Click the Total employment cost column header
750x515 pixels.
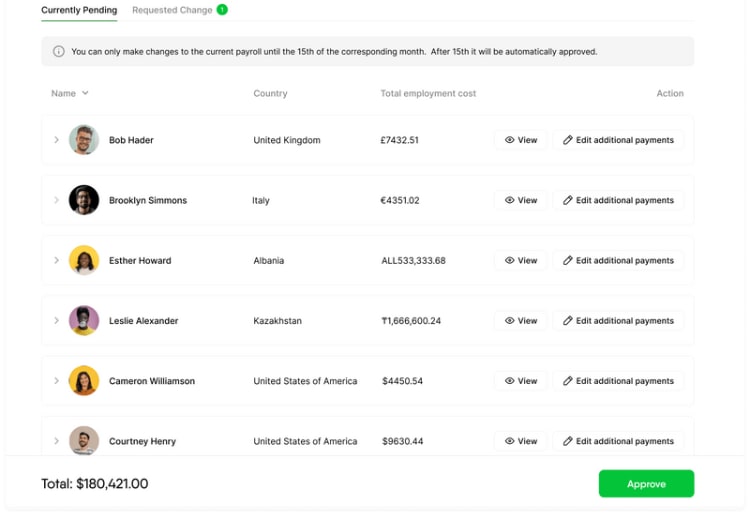point(428,94)
